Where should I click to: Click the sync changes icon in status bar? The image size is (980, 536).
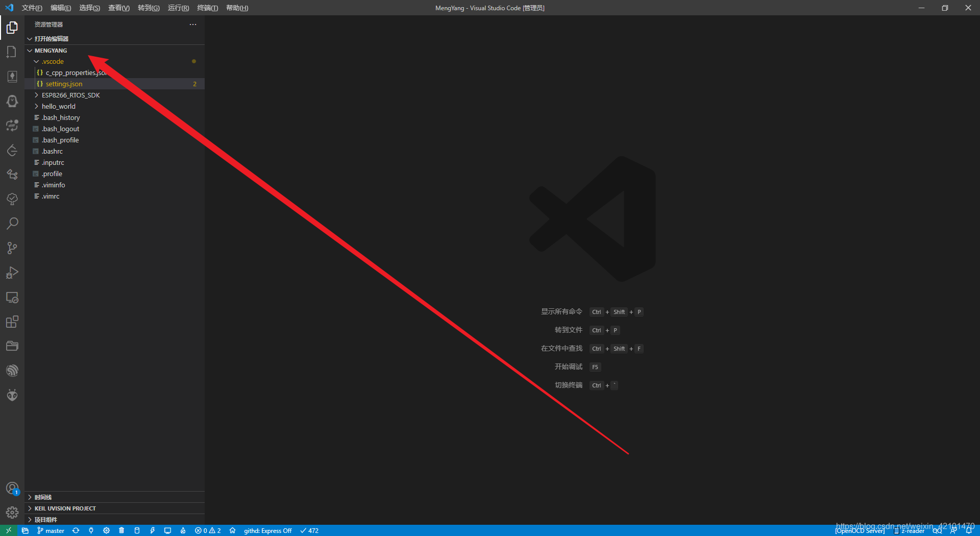pyautogui.click(x=76, y=530)
